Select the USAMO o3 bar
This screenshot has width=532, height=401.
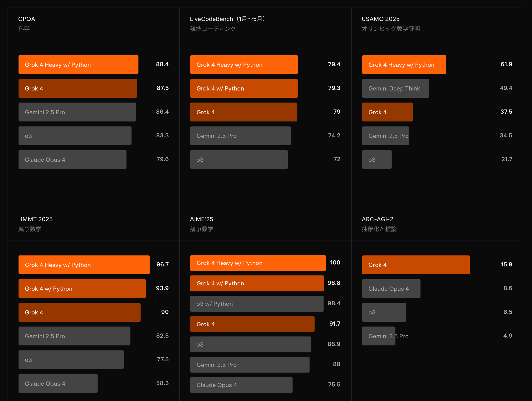377,159
